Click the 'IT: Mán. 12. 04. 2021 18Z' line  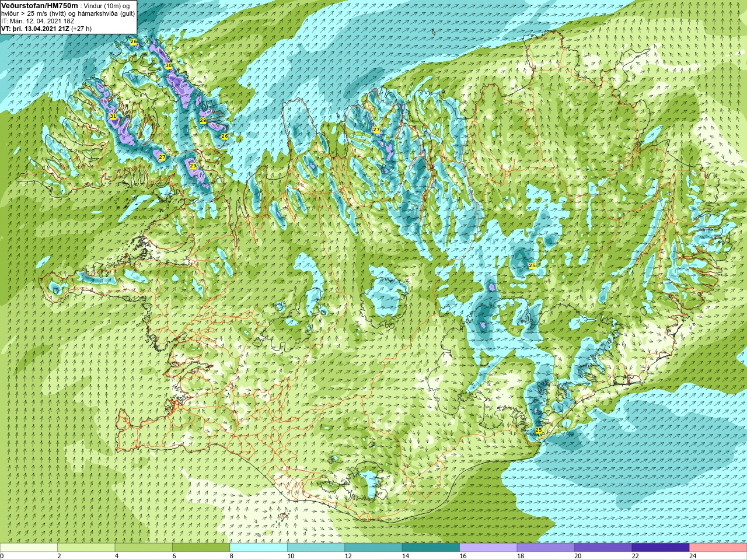click(38, 20)
